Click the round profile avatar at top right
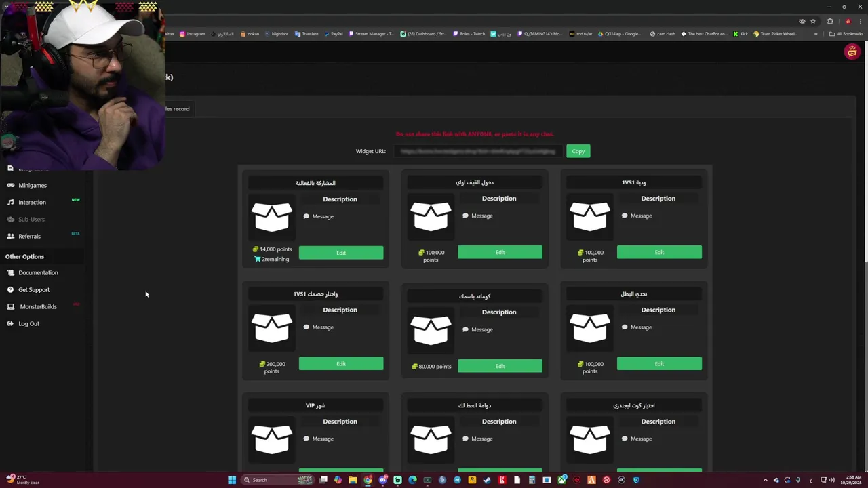 (x=852, y=52)
